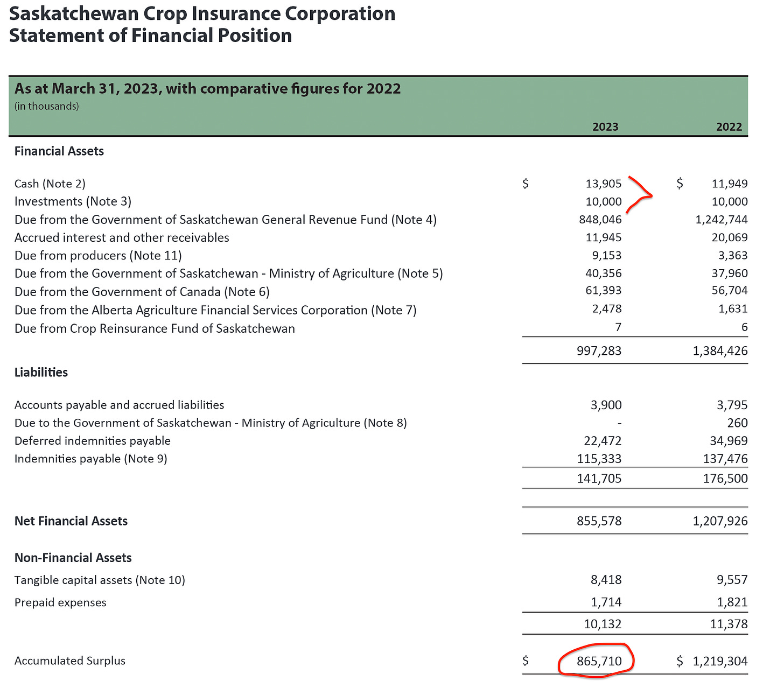Select the value 1,821
This screenshot has width=784, height=695.
pos(732,602)
